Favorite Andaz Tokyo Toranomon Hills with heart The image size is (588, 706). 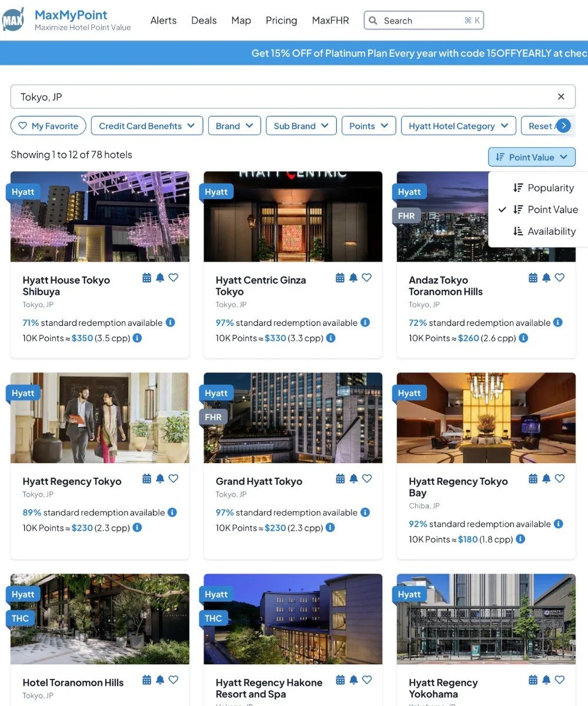[560, 278]
